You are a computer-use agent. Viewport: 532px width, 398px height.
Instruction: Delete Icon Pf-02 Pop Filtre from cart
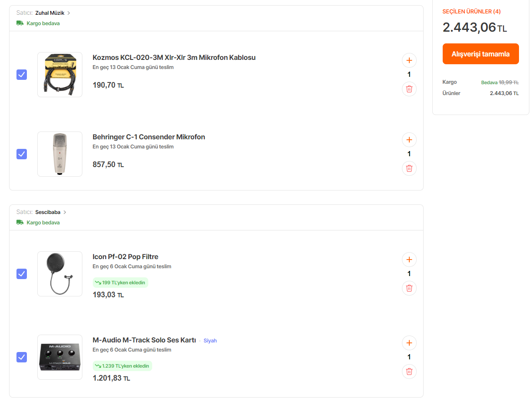pos(409,288)
